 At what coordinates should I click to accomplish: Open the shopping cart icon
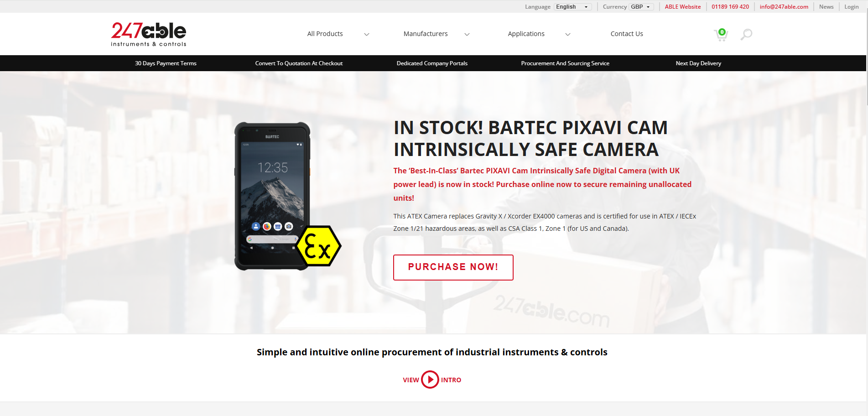[x=721, y=35]
